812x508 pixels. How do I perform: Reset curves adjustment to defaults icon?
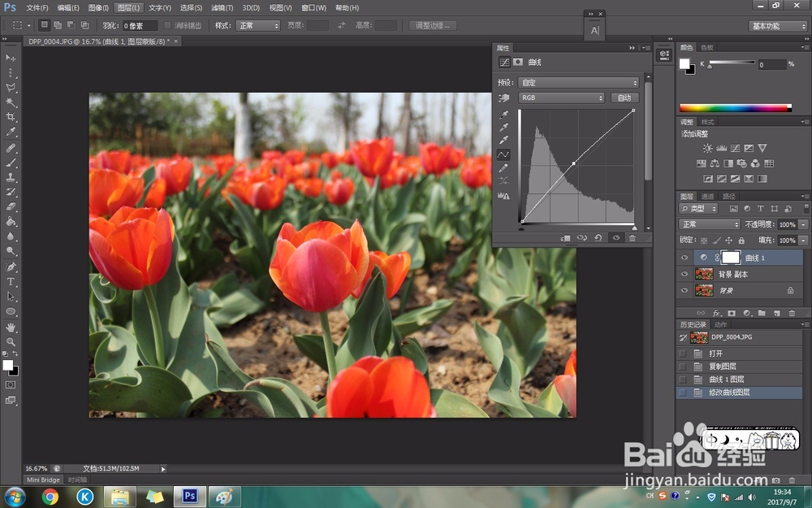tap(598, 238)
